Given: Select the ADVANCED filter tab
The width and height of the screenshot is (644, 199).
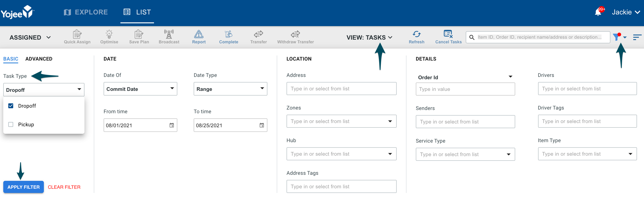Looking at the screenshot, I should [39, 59].
